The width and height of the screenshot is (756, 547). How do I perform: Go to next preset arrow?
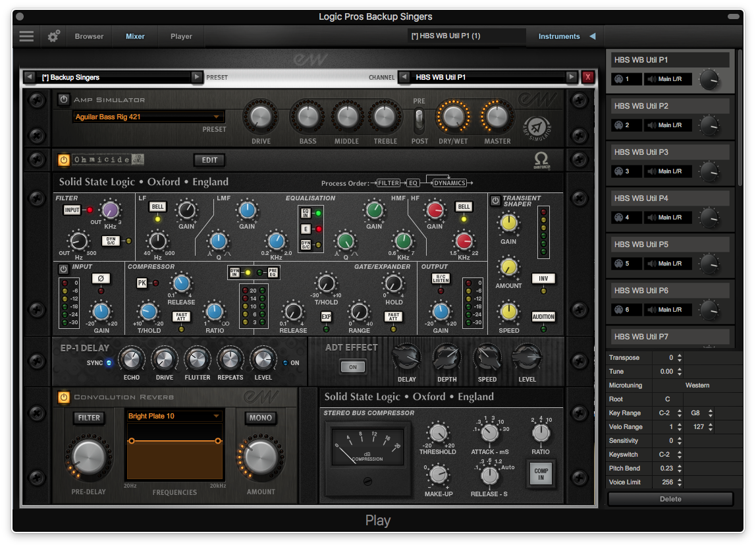[x=196, y=76]
